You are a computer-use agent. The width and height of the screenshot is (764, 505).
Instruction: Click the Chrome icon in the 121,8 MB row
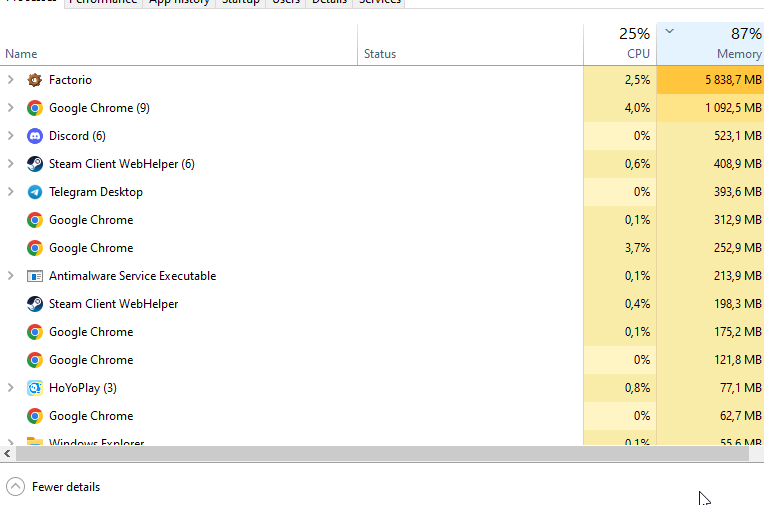point(35,360)
